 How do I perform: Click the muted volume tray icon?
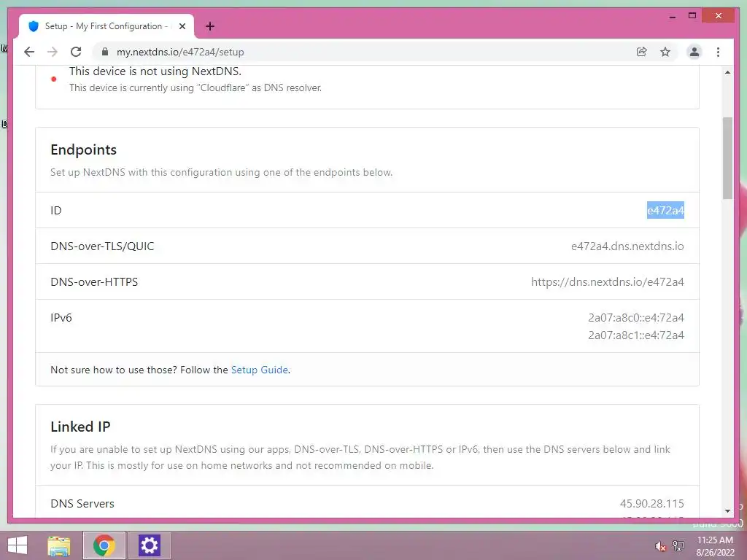click(x=660, y=546)
